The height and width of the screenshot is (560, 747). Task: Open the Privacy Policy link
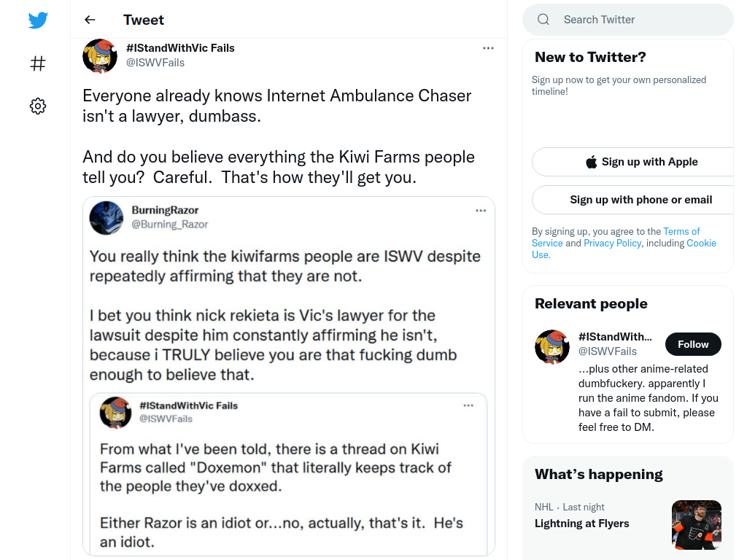612,244
